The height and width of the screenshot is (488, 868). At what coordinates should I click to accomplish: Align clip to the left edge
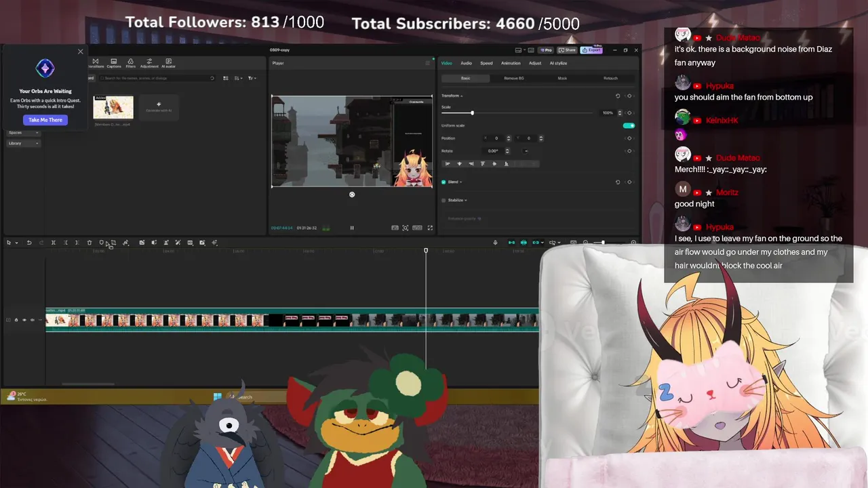pyautogui.click(x=448, y=163)
